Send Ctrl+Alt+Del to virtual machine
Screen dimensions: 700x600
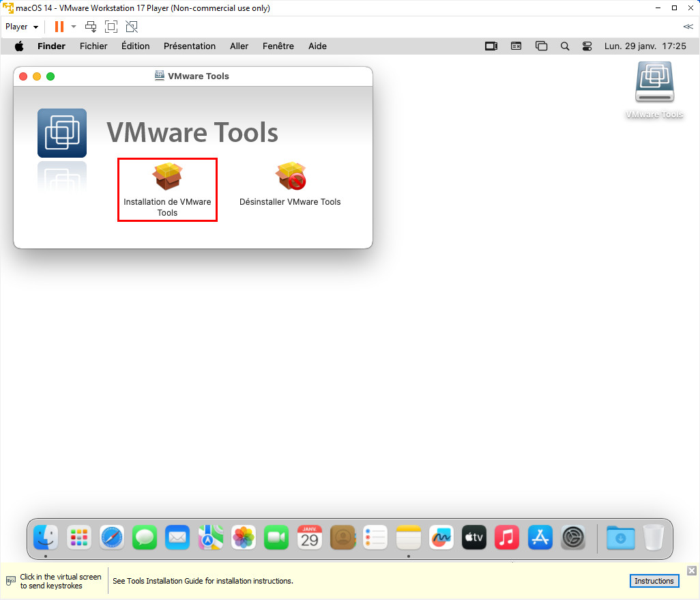click(x=91, y=27)
